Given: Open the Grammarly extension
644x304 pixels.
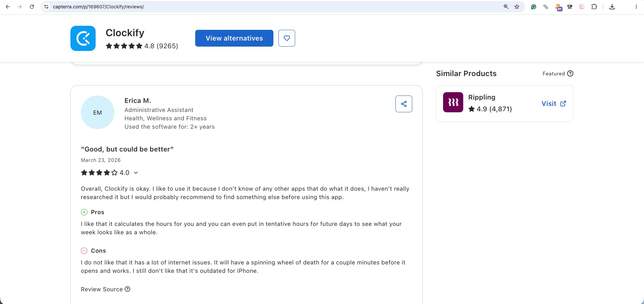Looking at the screenshot, I should point(533,7).
